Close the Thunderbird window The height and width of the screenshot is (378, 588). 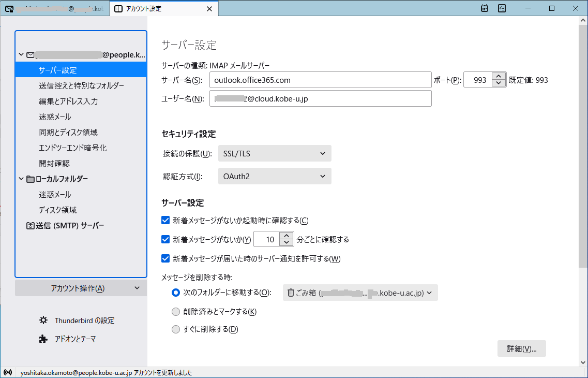(576, 8)
